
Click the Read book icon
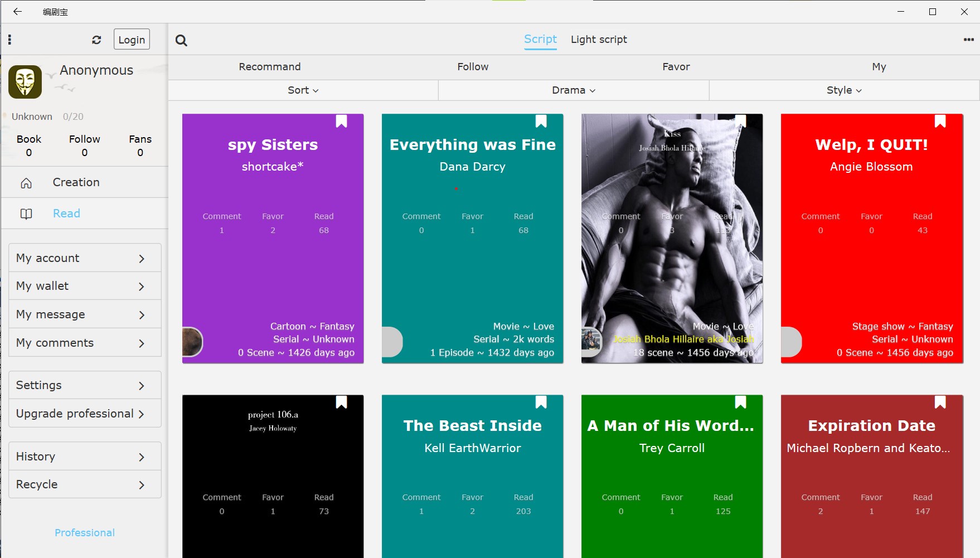pos(26,214)
